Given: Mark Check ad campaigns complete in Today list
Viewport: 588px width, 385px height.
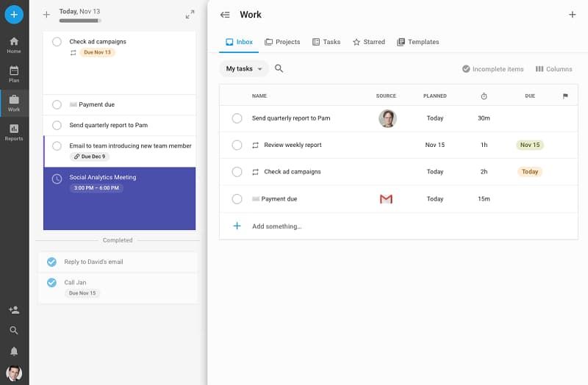Looking at the screenshot, I should pos(57,42).
